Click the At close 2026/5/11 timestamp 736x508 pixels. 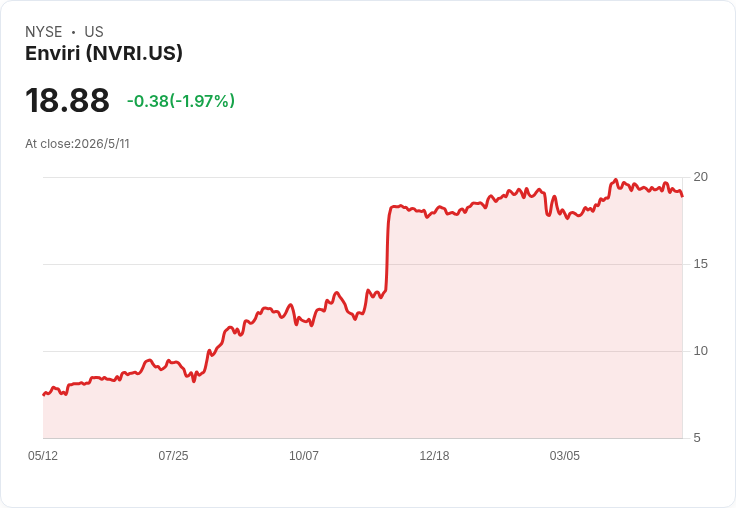pos(77,144)
